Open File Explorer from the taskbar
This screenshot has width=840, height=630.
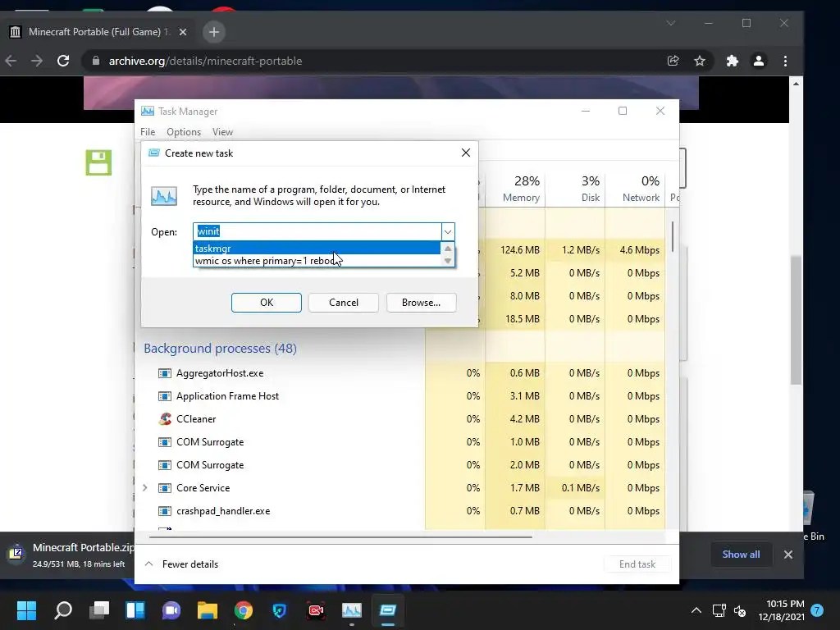click(208, 610)
